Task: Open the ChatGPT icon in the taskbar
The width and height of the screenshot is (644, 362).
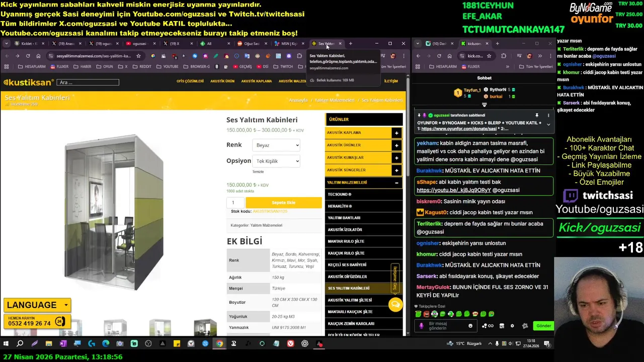Action: [305, 344]
